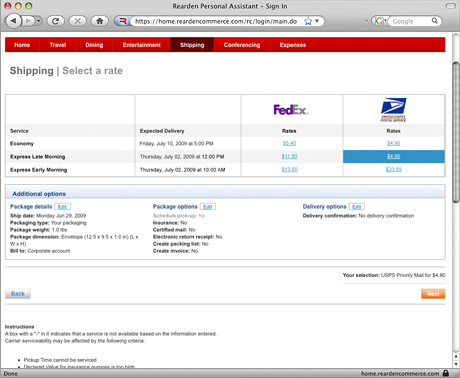Select USPS Economy rate $4.90
Viewport: 460px width, 378px height.
[393, 143]
